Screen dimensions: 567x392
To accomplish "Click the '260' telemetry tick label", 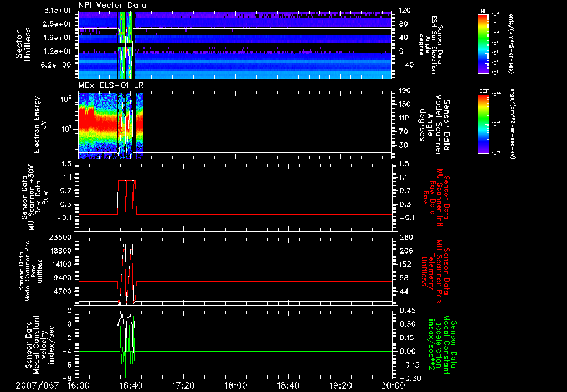I will click(405, 237).
